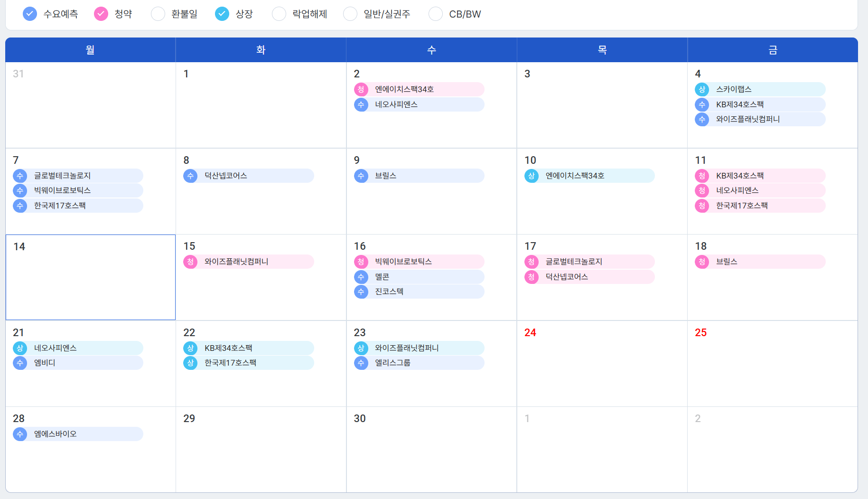Click 수 icon beside 글로벌테크놀로지 on day 7
Image resolution: width=868 pixels, height=499 pixels.
click(x=20, y=176)
